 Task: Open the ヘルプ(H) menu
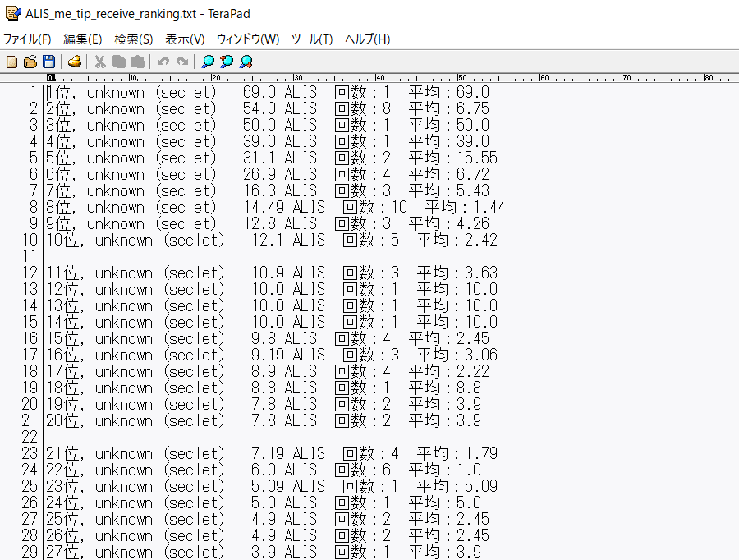click(367, 39)
